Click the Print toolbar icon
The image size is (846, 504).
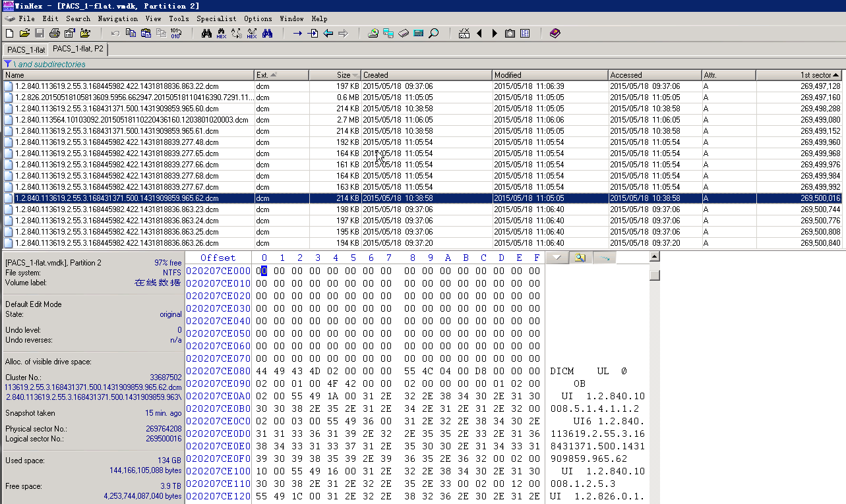coord(54,33)
